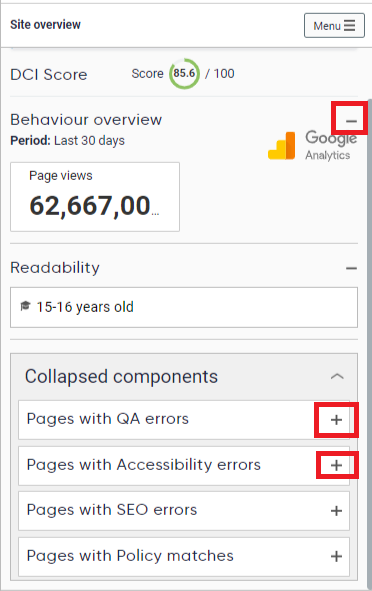Click the Site overview heading

click(45, 25)
